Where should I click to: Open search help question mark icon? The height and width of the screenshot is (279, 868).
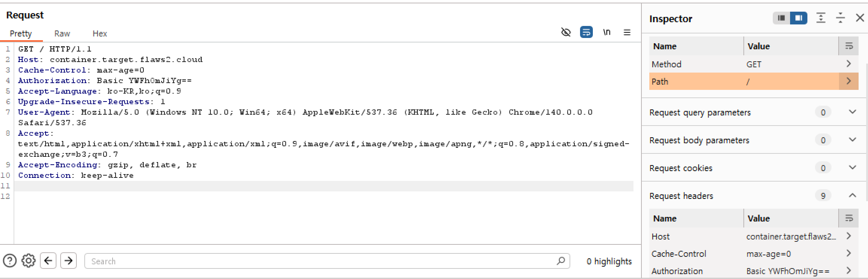tap(10, 261)
